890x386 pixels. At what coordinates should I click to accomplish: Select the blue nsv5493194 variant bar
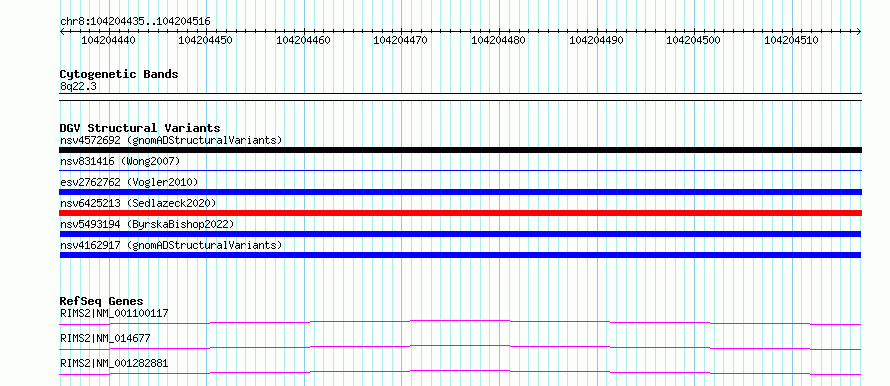tap(460, 234)
